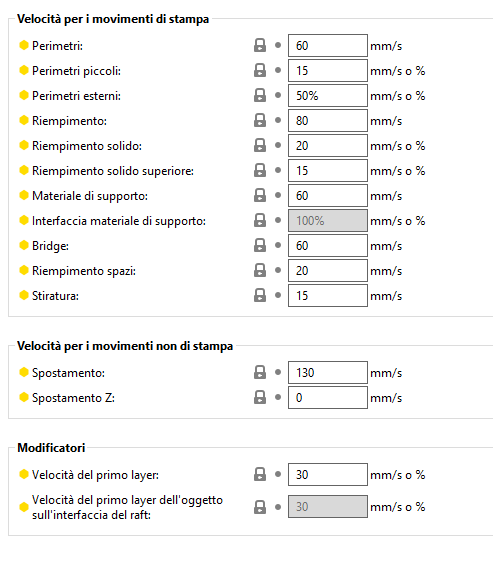Viewport: 493px width, 569px height.
Task: Click the Riempimento speed field showing 80
Action: tap(328, 120)
